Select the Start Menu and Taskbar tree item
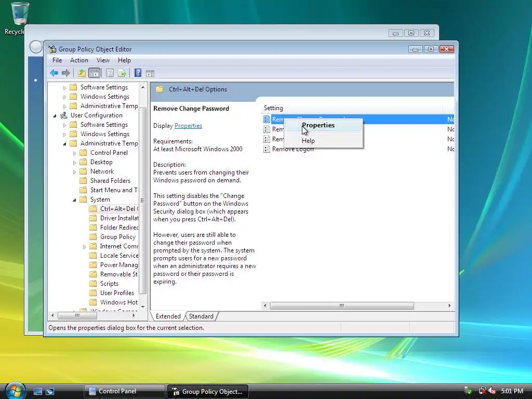Screen dimensions: 532x399 [114, 190]
